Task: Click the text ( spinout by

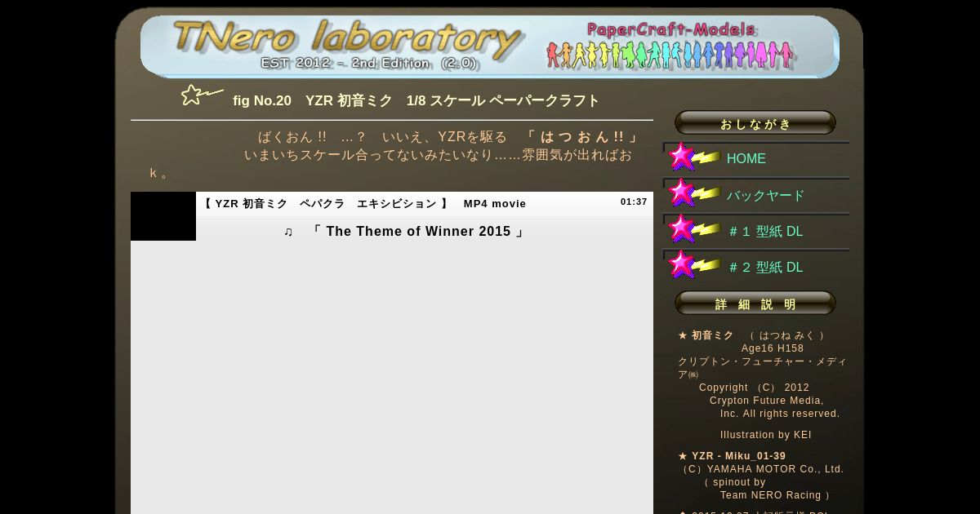Action: click(x=735, y=482)
